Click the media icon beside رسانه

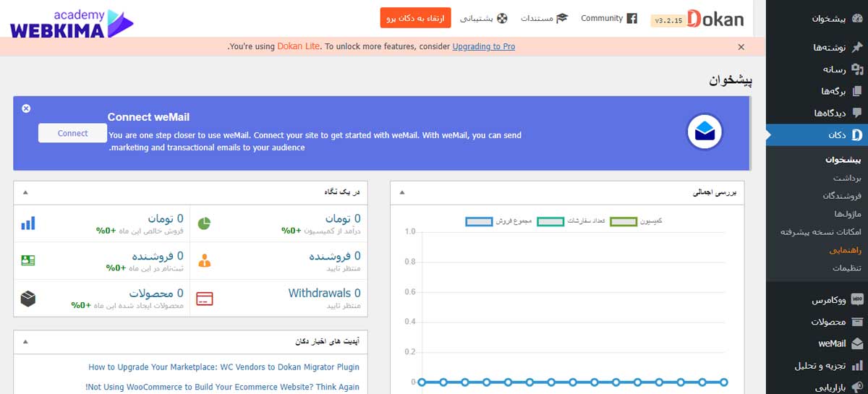pos(857,69)
